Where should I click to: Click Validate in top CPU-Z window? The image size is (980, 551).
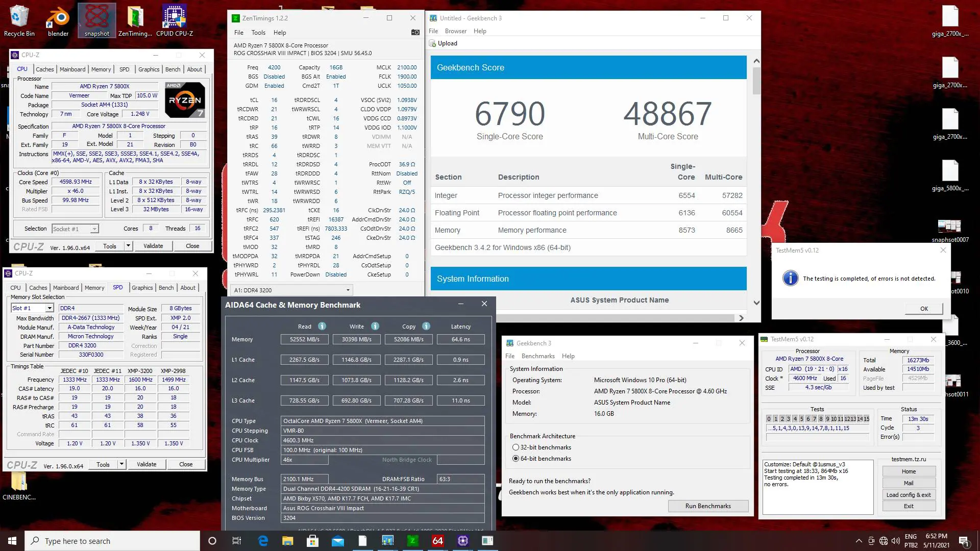point(153,246)
